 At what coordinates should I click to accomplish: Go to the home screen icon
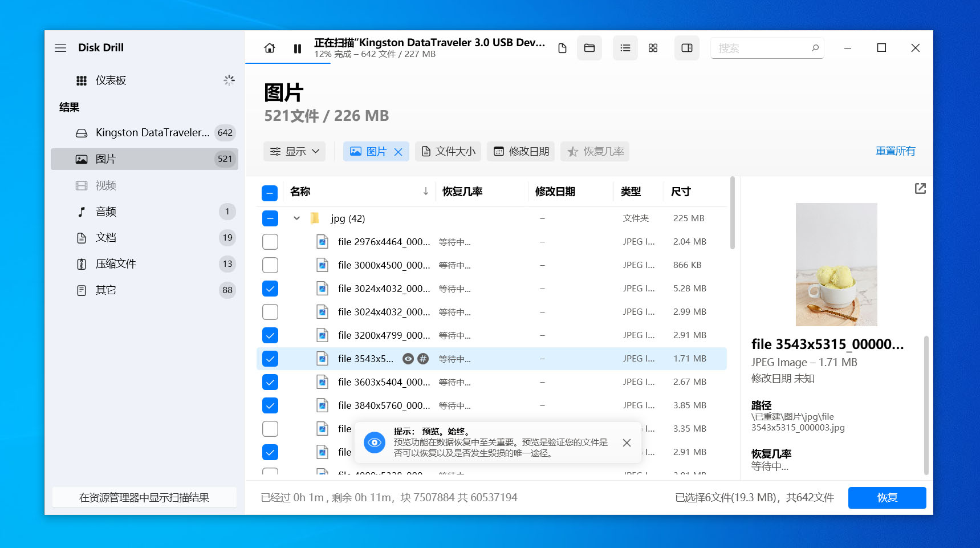point(270,48)
